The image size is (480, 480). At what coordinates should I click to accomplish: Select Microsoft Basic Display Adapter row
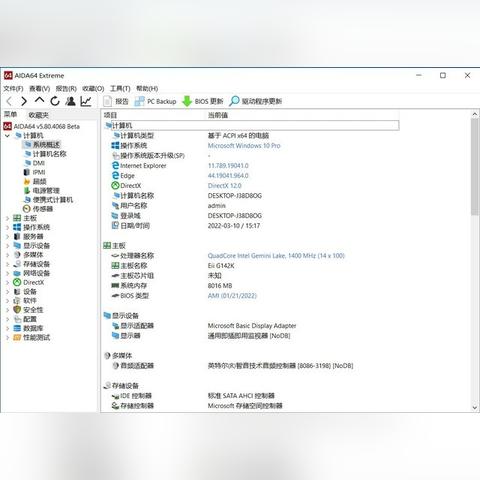coord(252,326)
